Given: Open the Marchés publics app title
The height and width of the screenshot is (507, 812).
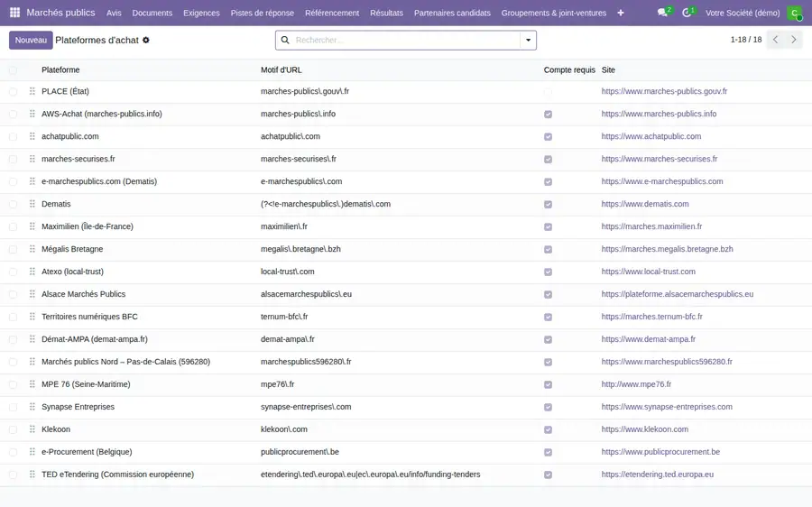Looking at the screenshot, I should click(x=60, y=13).
